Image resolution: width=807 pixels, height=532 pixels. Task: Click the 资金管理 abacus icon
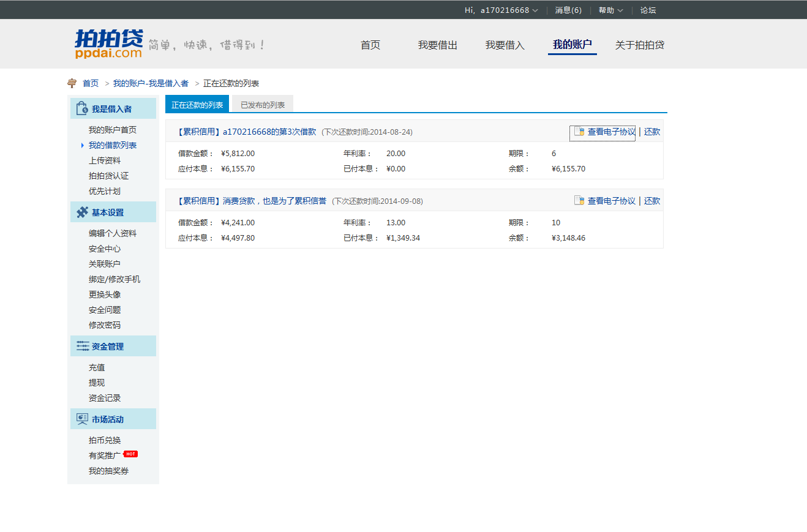click(x=82, y=347)
